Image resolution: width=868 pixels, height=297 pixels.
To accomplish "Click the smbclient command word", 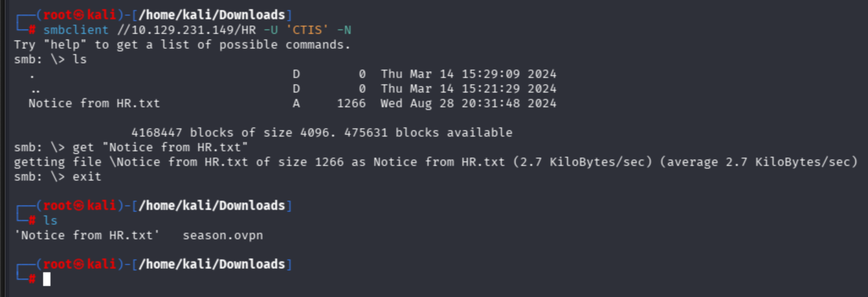I will (76, 30).
